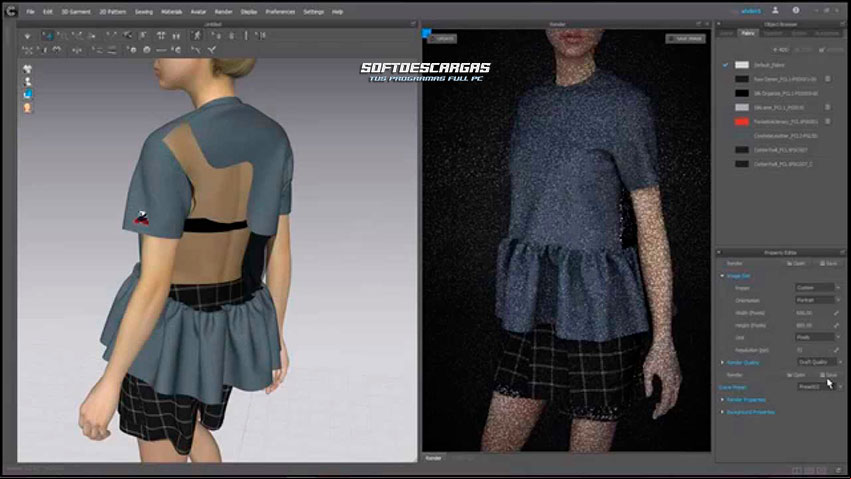
Task: Open the Edit menu
Action: (48, 11)
